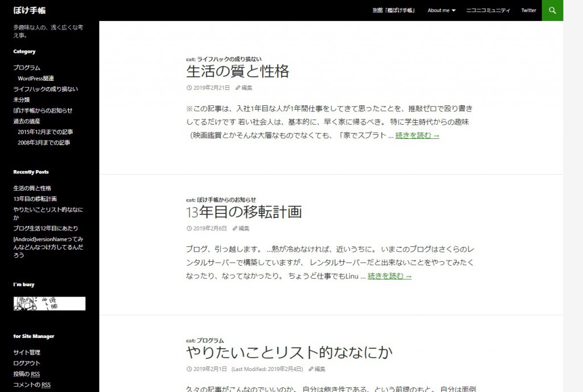Open article title 13年目の移転計画
The height and width of the screenshot is (392, 583).
(244, 212)
